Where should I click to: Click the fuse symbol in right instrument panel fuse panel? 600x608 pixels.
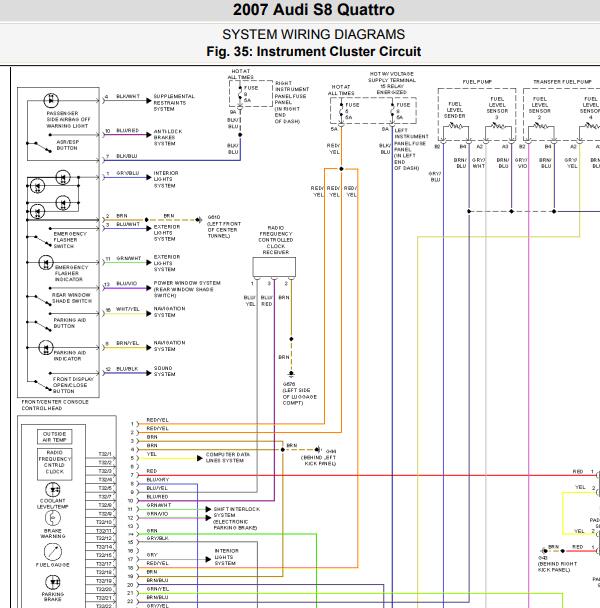tap(240, 94)
